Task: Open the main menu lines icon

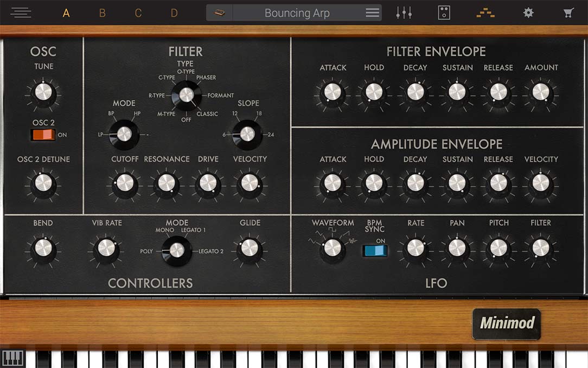Action: pos(21,12)
